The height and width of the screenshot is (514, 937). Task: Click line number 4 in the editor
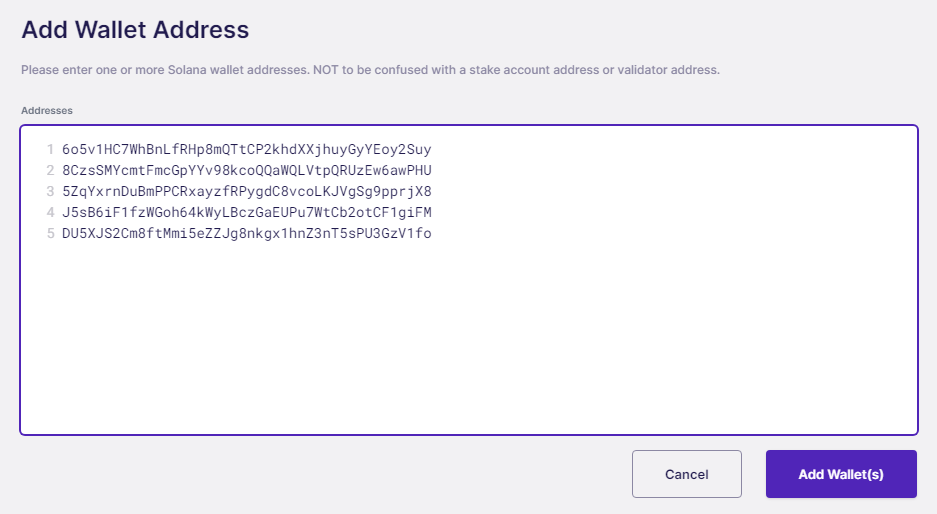(x=50, y=212)
